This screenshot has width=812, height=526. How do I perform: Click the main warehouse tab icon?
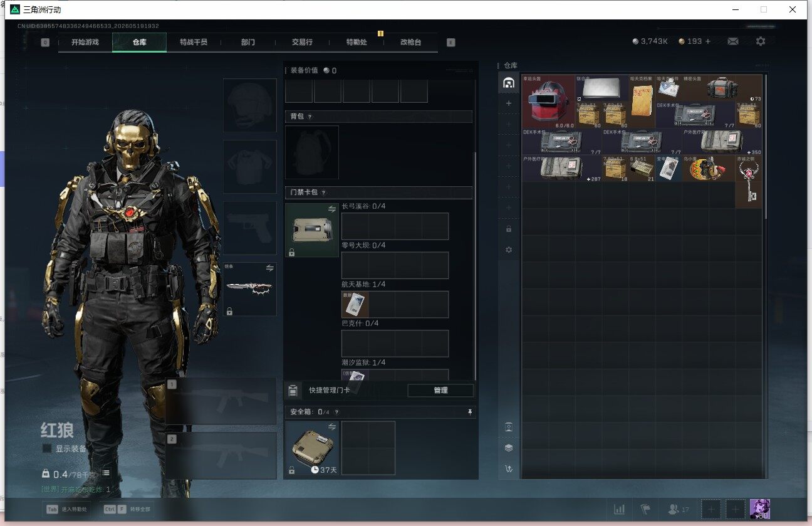tap(509, 83)
